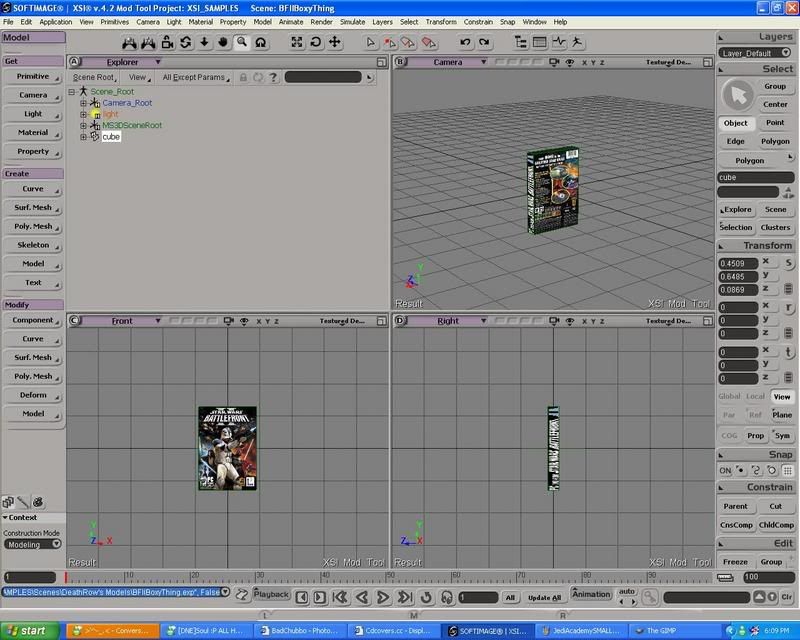Click the Freeze button in Edit panel
This screenshot has height=640, width=800.
(x=735, y=561)
